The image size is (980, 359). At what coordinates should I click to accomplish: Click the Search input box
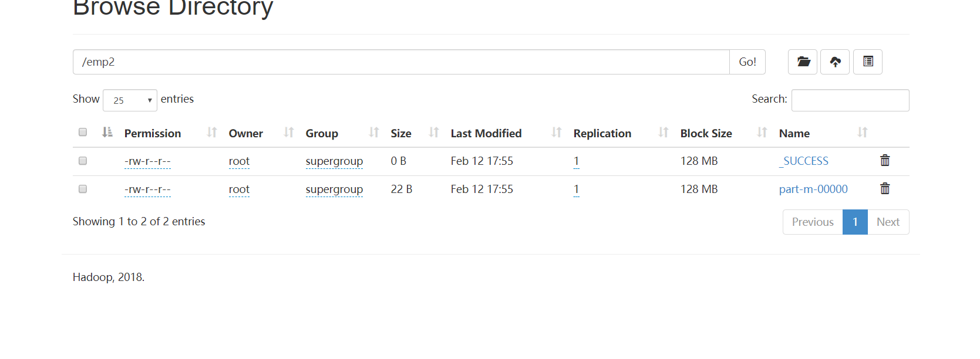(x=850, y=100)
